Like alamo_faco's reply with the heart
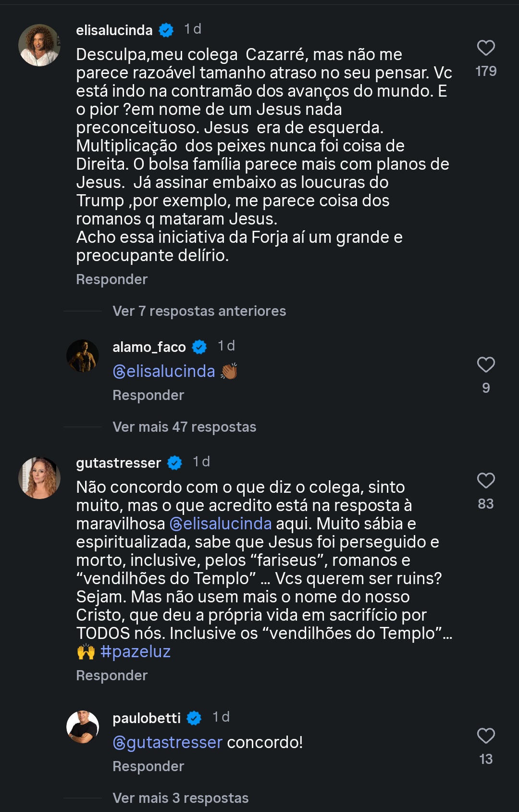Image resolution: width=519 pixels, height=812 pixels. (x=486, y=365)
